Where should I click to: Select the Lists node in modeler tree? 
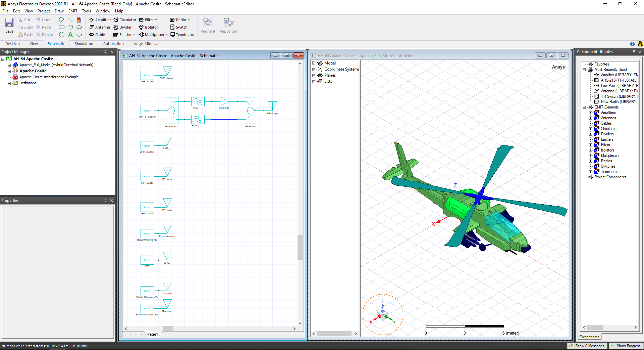coord(328,82)
